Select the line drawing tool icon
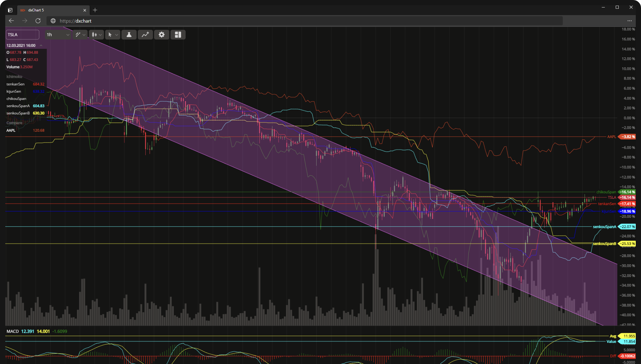Screen dimensions: 641x364 point(78,34)
